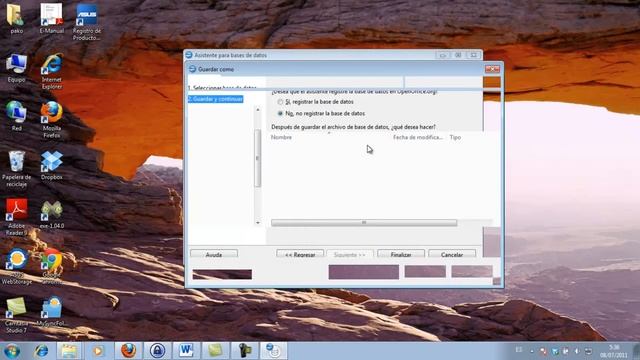Open the Windows Start menu
This screenshot has width=640, height=360.
[x=12, y=351]
